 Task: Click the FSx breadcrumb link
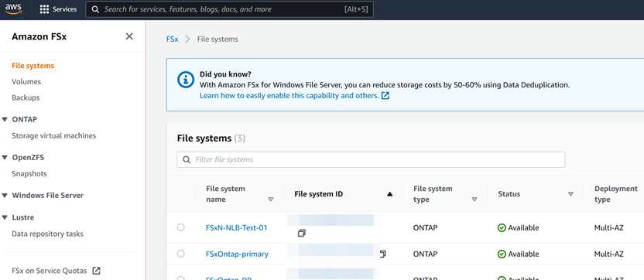(172, 39)
